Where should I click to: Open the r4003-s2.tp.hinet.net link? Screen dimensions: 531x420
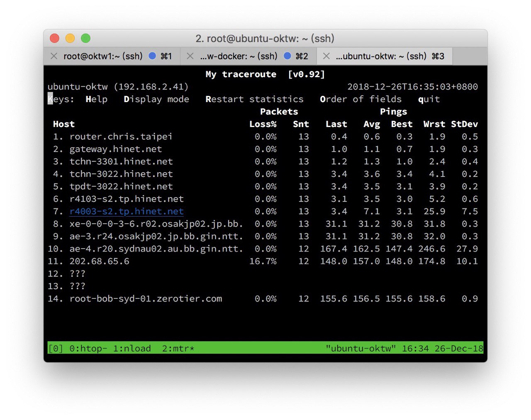pyautogui.click(x=127, y=212)
